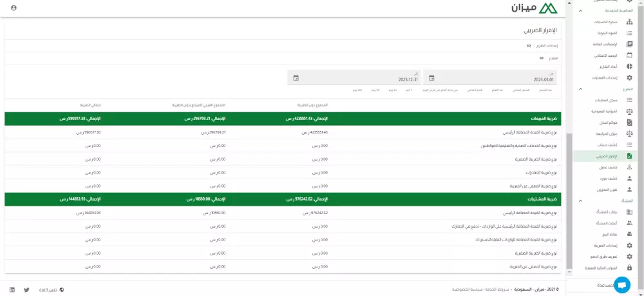Click the كشف مورد person icon
The width and height of the screenshot is (644, 296).
(629, 179)
